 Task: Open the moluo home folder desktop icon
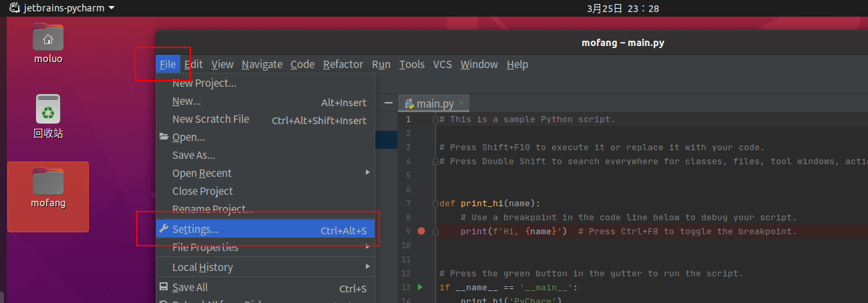48,44
